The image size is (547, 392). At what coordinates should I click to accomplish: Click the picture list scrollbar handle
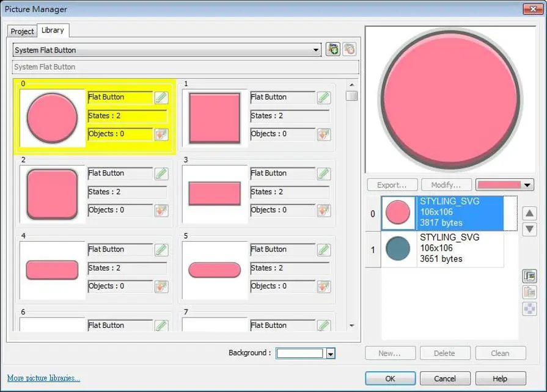point(351,96)
